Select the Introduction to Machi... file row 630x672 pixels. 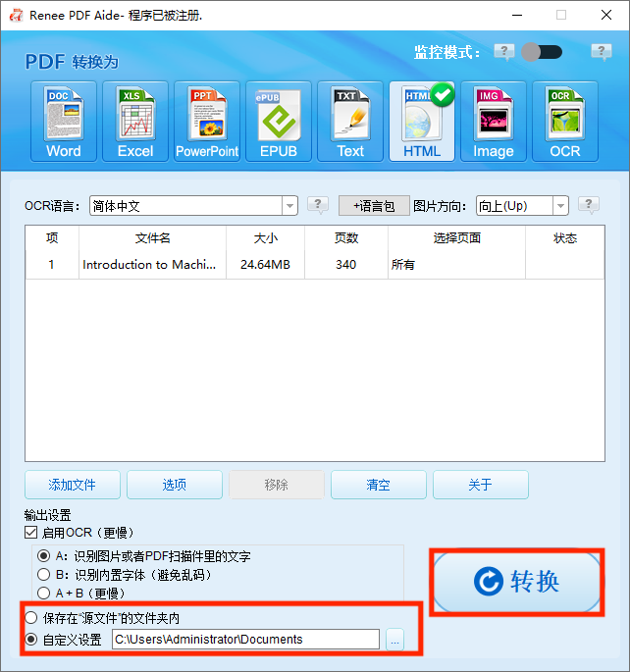315,265
